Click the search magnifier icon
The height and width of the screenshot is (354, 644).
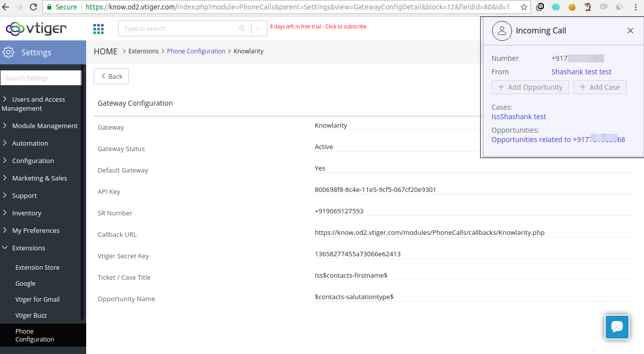pyautogui.click(x=242, y=28)
